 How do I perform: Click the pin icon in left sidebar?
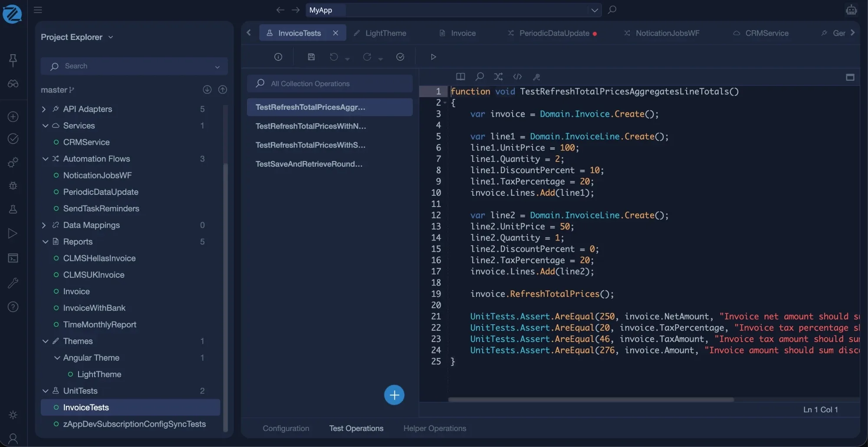[x=13, y=60]
